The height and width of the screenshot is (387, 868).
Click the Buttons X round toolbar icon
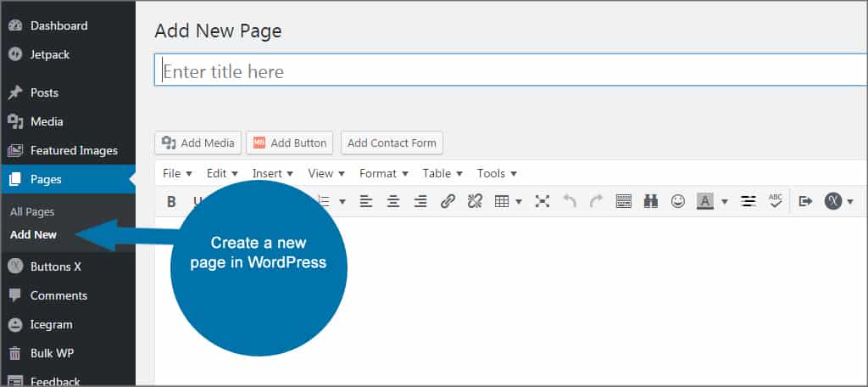pyautogui.click(x=833, y=201)
